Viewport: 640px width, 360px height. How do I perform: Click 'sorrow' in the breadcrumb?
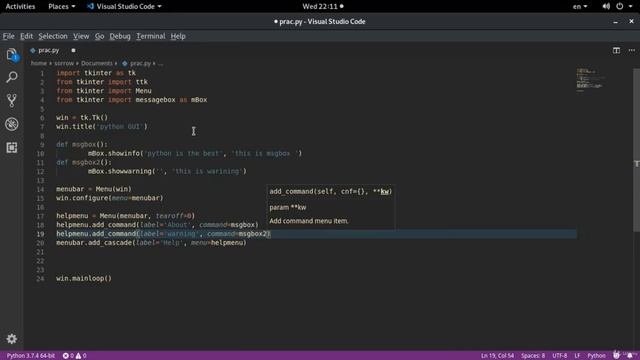click(x=64, y=63)
